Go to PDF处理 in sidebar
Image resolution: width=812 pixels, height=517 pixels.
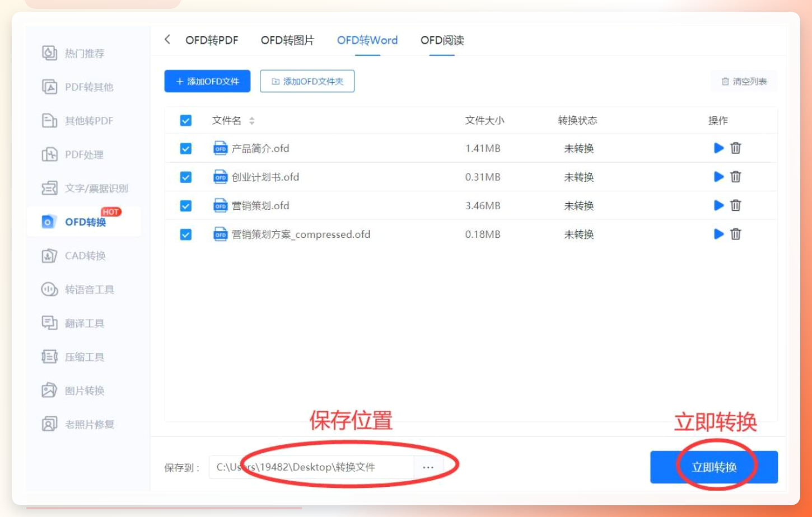coord(73,154)
